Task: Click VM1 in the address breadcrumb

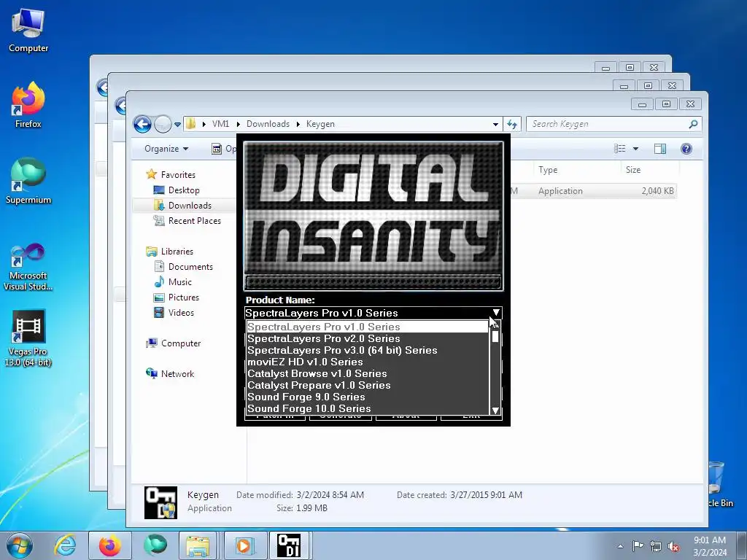Action: tap(220, 124)
